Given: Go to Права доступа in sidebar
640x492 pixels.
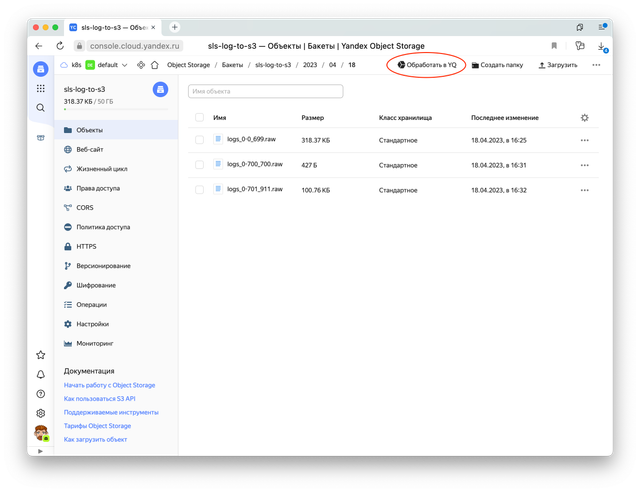Looking at the screenshot, I should point(98,187).
